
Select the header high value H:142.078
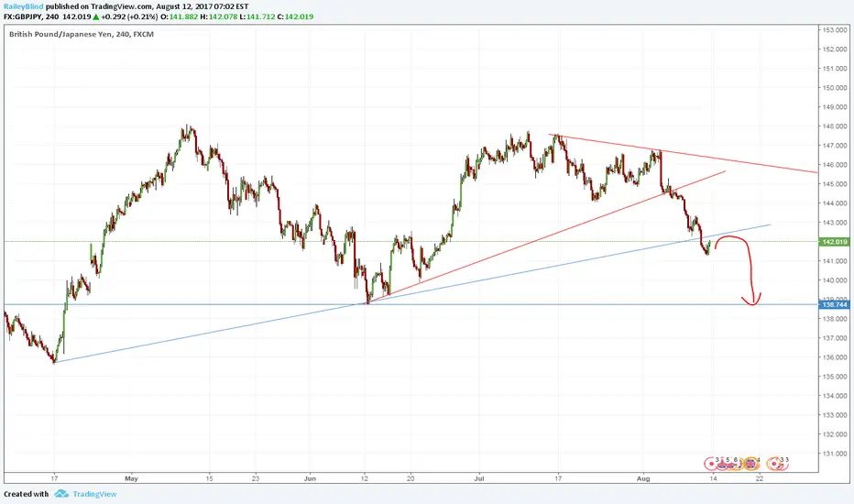pyautogui.click(x=218, y=16)
